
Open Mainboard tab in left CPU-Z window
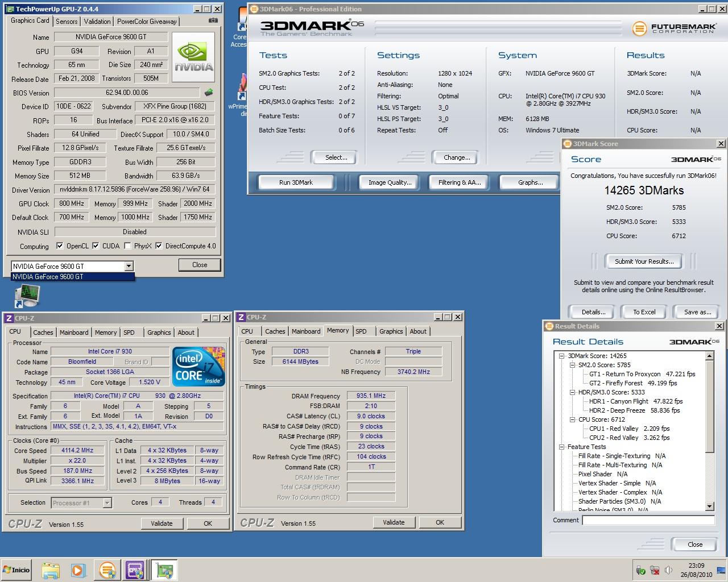[x=74, y=332]
